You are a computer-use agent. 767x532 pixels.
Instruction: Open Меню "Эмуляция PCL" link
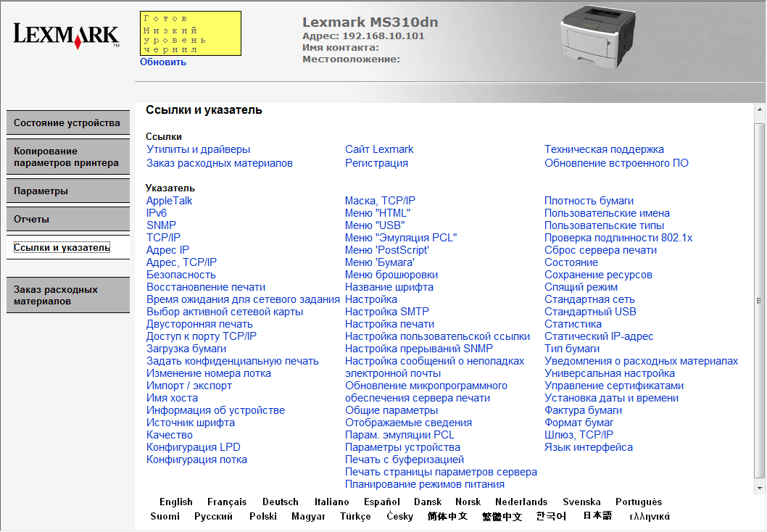401,238
